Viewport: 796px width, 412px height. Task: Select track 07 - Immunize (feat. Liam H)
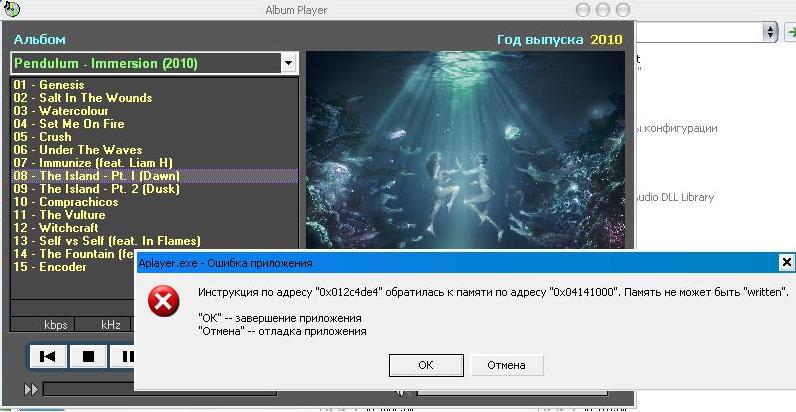click(154, 163)
